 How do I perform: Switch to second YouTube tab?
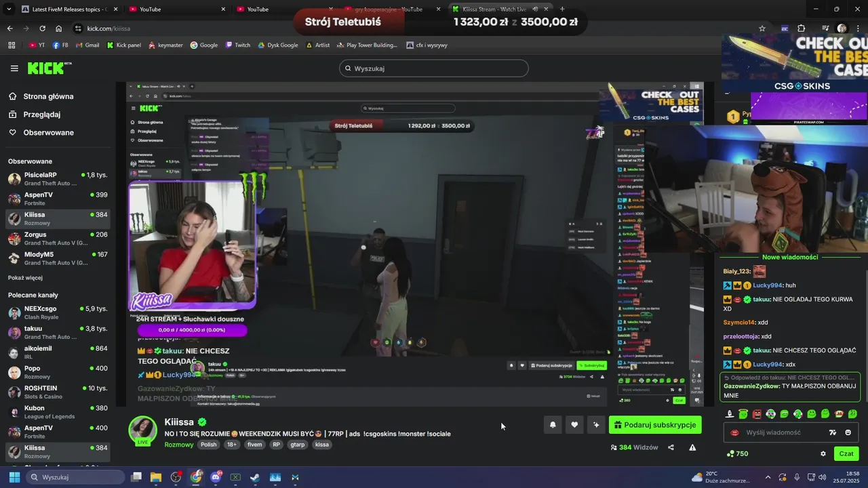click(284, 9)
